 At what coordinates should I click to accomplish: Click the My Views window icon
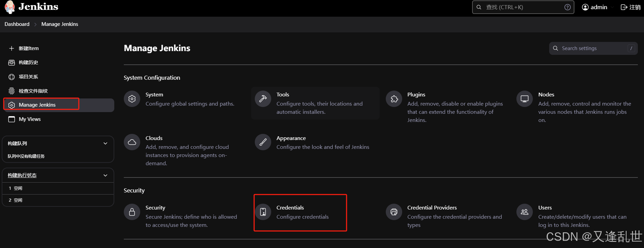[x=12, y=119]
